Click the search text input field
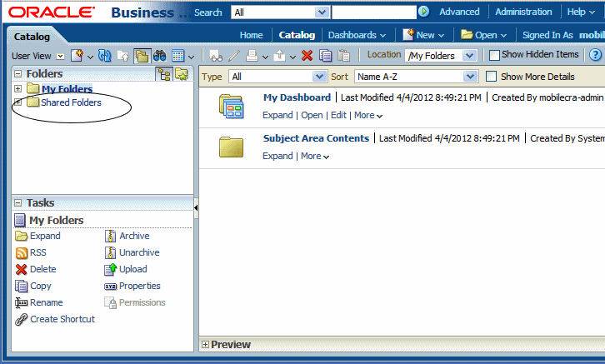The height and width of the screenshot is (364, 605). tap(374, 12)
